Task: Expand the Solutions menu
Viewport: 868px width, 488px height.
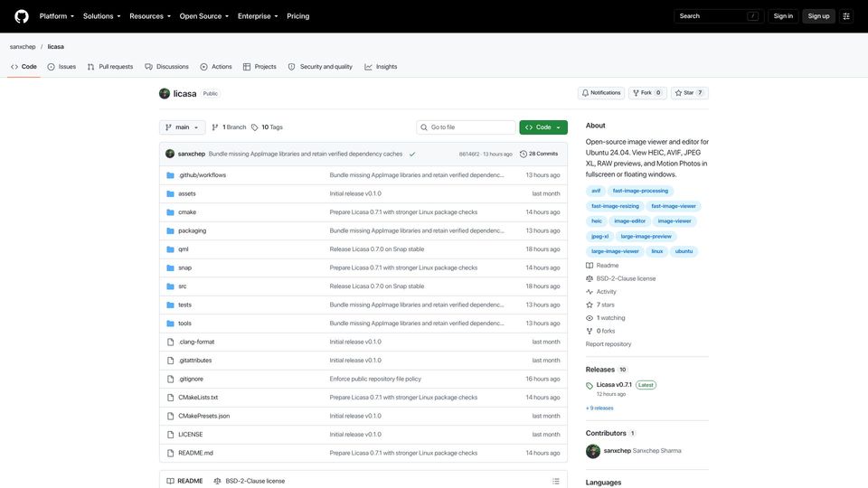Action: 101,16
